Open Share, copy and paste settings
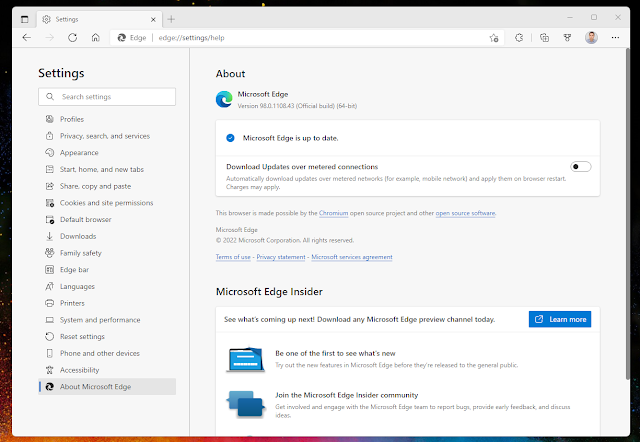This screenshot has height=442, width=640. pos(107,186)
